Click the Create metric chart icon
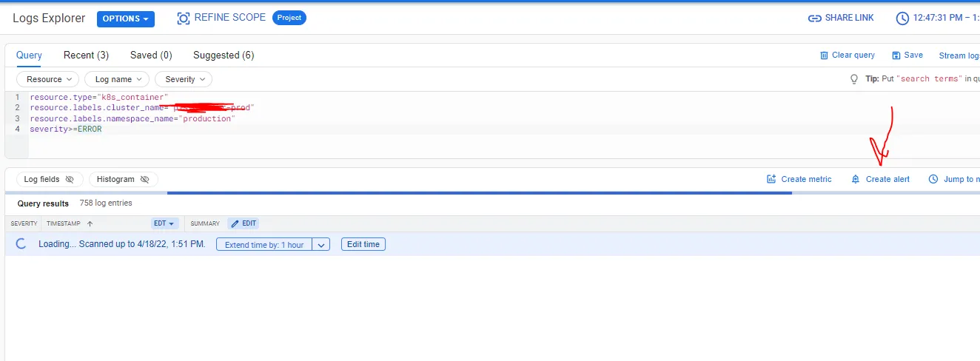Image resolution: width=980 pixels, height=361 pixels. click(771, 179)
